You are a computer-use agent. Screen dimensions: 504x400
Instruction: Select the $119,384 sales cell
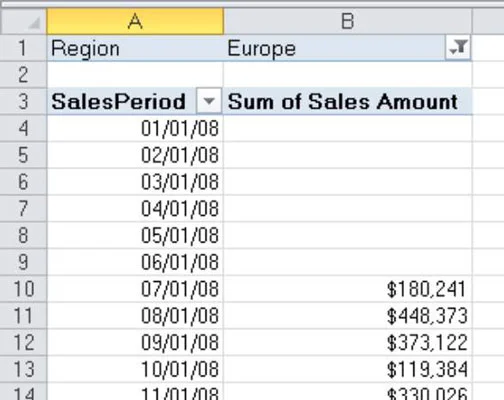(348, 369)
